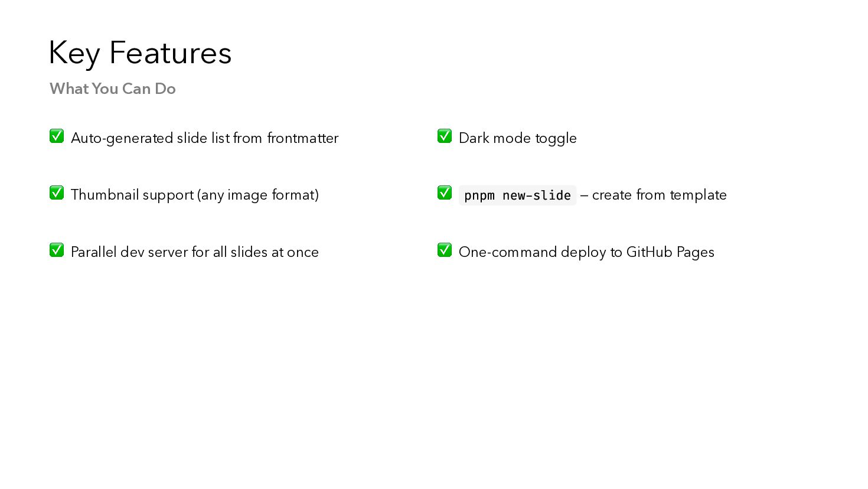This screenshot has height=489, width=868.
Task: Click the green checkmark beside Auto-generated slide list
Action: (x=57, y=136)
